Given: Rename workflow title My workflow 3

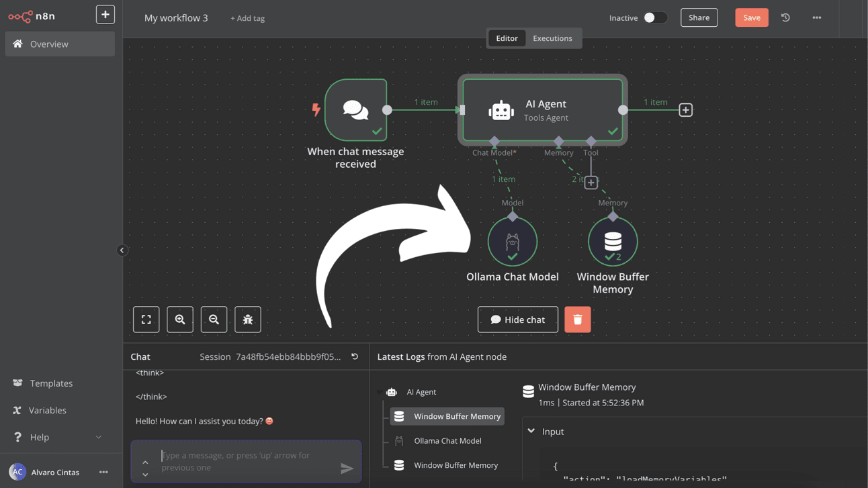Looking at the screenshot, I should tap(176, 18).
